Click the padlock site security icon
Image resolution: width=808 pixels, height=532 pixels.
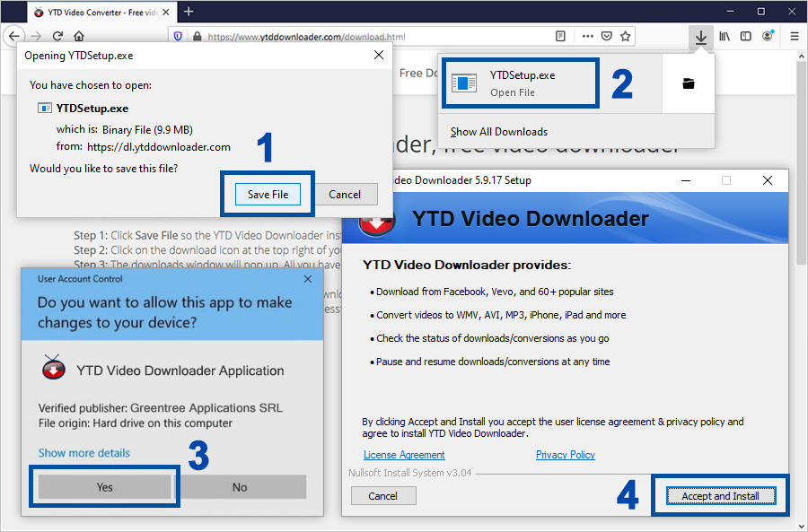(x=197, y=37)
